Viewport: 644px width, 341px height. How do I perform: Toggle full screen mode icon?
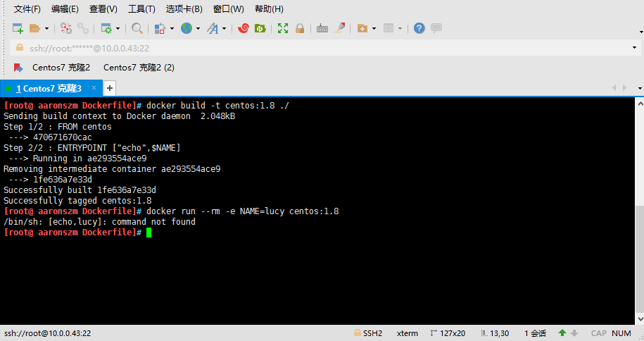click(x=283, y=28)
